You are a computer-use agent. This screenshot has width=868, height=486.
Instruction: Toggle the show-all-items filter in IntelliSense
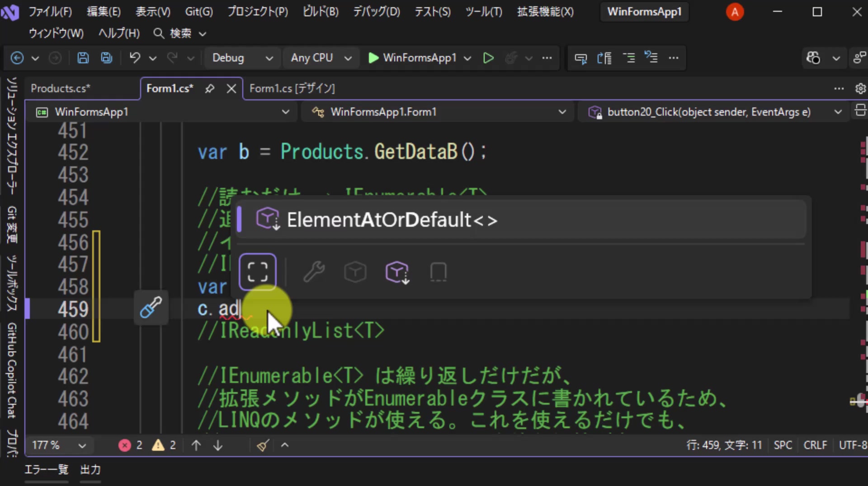point(258,272)
